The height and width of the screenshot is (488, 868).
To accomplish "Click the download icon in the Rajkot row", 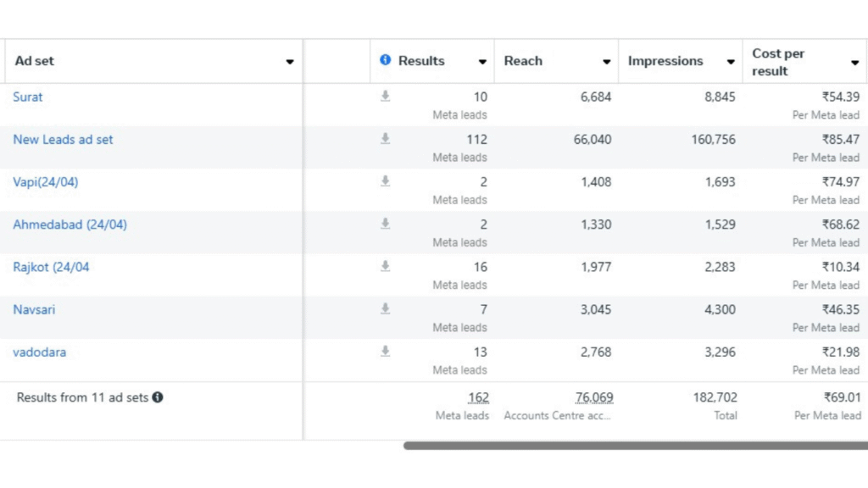I will pos(385,266).
